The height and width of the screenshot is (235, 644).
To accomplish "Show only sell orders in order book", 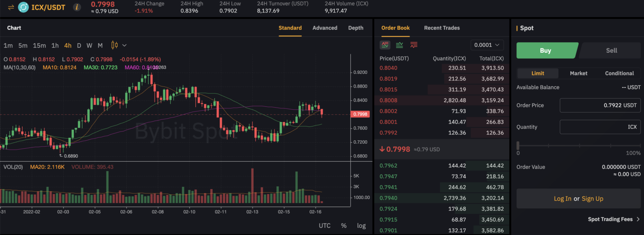I will pos(414,45).
